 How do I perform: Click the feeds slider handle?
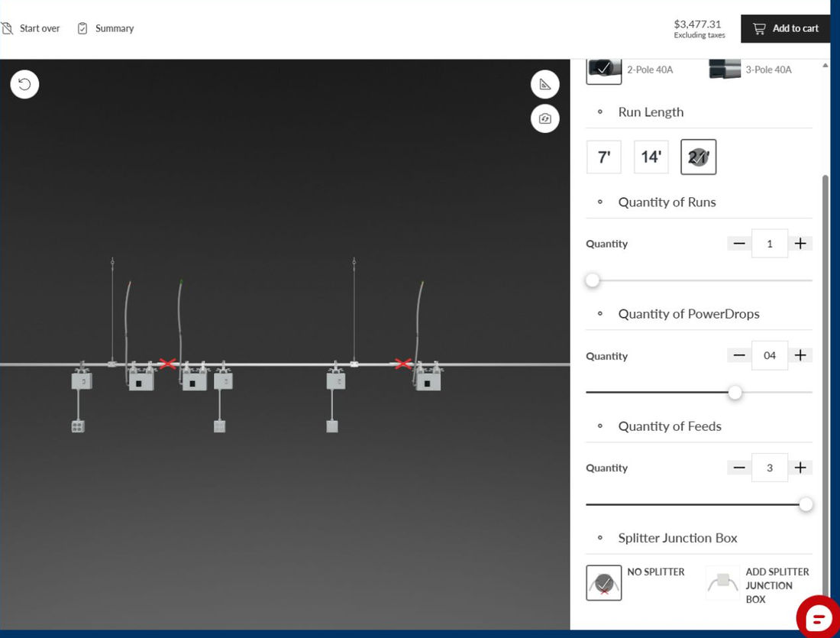pos(806,504)
